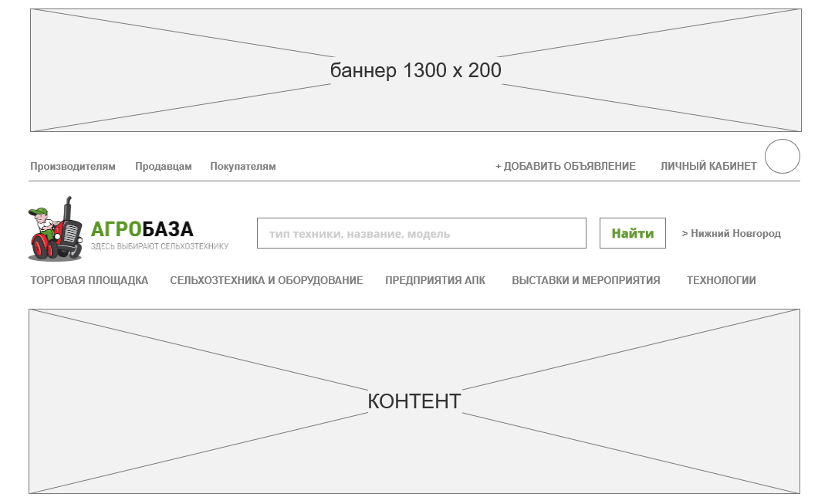Click the ЗДЕСЬ ВЫБИРАЮТ СЕЛЬХОЗТЕХНИКУ slogan
835x504 pixels.
pyautogui.click(x=160, y=247)
